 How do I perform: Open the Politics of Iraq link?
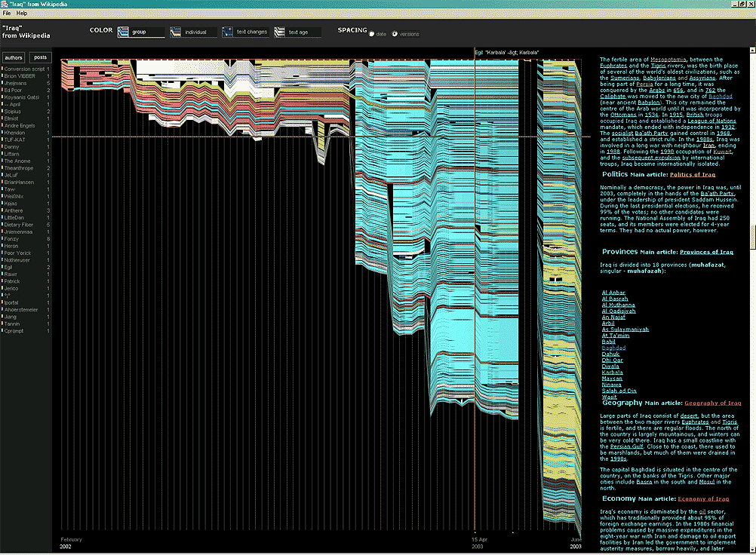pyautogui.click(x=693, y=173)
